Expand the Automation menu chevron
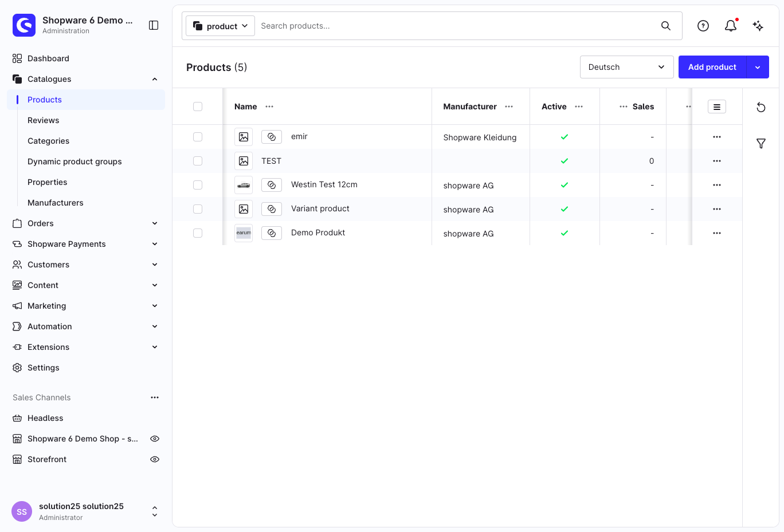This screenshot has width=784, height=532. [x=155, y=326]
